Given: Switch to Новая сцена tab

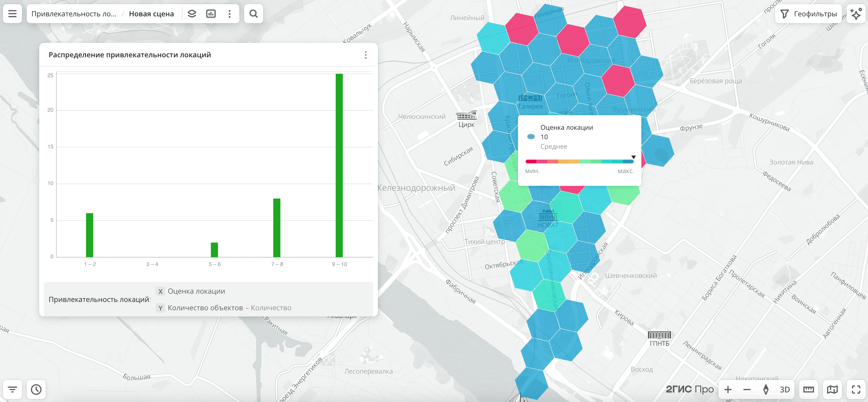Looking at the screenshot, I should point(151,13).
